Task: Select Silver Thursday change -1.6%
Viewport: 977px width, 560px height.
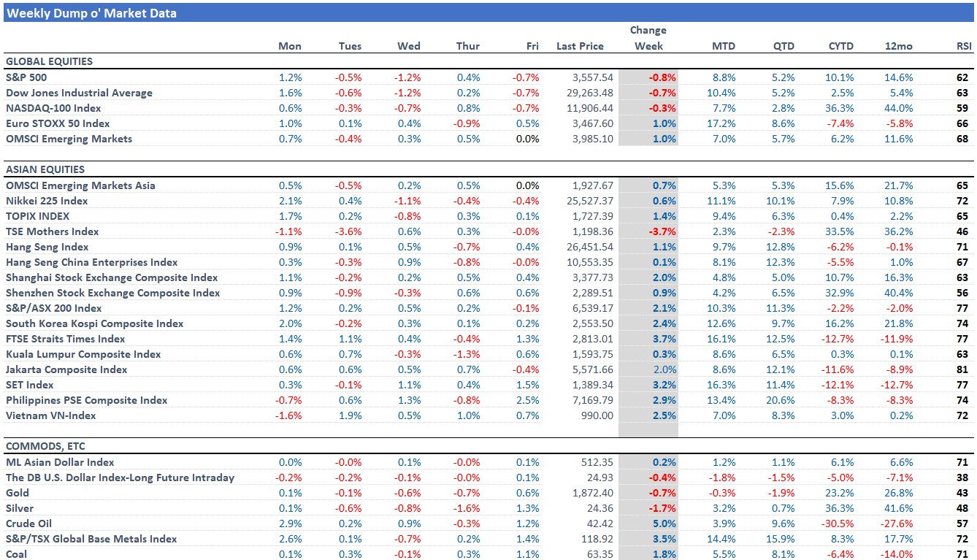Action: [467, 508]
